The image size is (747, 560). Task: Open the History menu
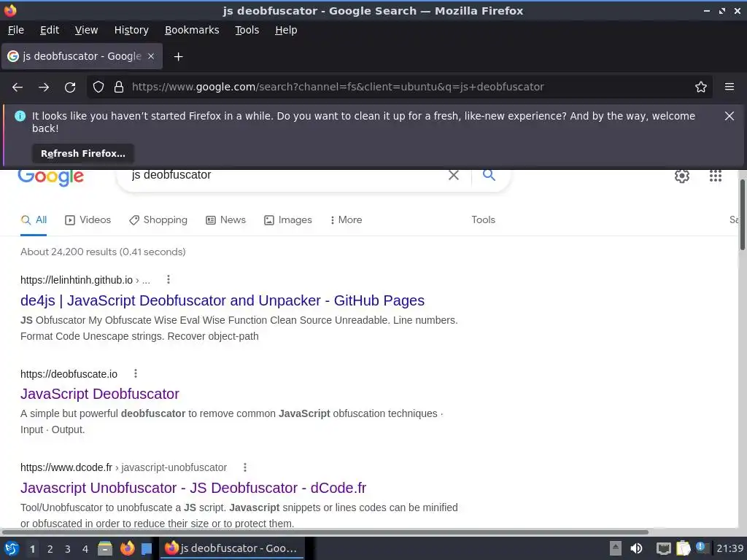click(x=131, y=30)
